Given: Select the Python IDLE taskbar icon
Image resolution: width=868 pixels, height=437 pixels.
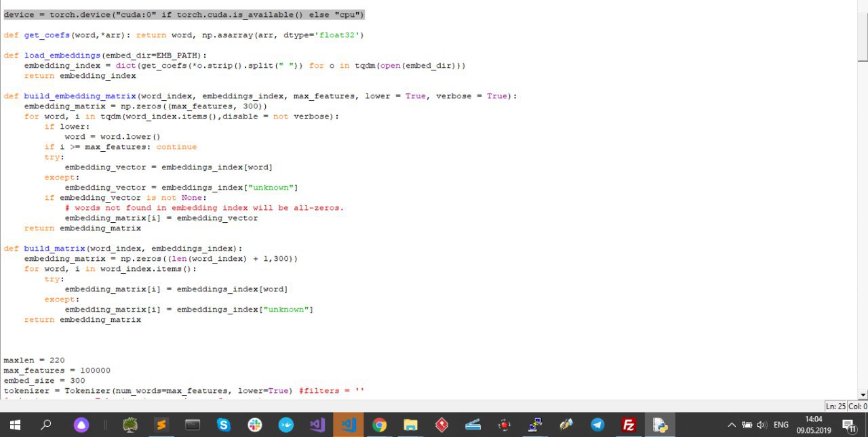Looking at the screenshot, I should click(659, 425).
